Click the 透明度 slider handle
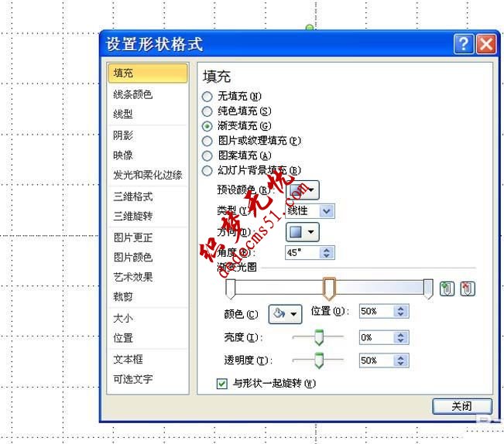This screenshot has width=504, height=444. (319, 360)
